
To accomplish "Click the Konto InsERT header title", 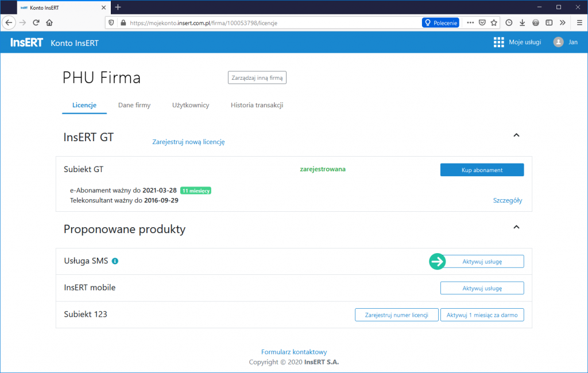I will [x=75, y=43].
